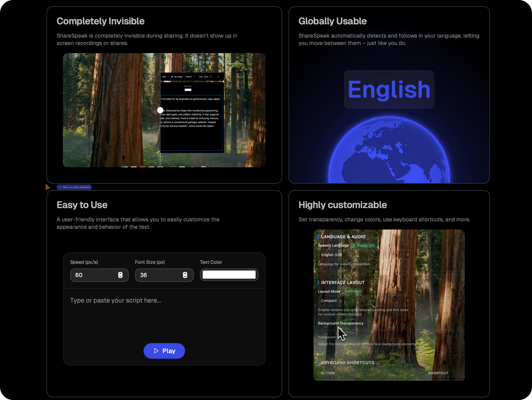Click the white slider handle on the comparison divider
The width and height of the screenshot is (532, 400).
(x=160, y=110)
